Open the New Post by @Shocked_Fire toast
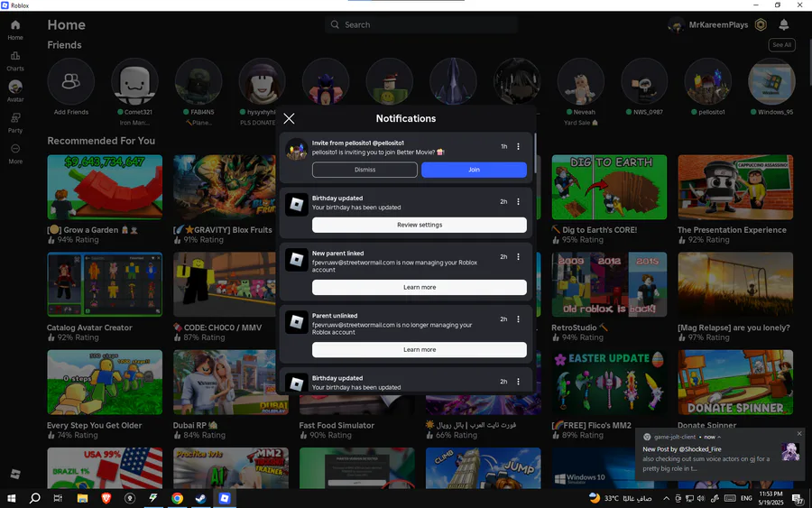The width and height of the screenshot is (812, 508). tap(718, 455)
